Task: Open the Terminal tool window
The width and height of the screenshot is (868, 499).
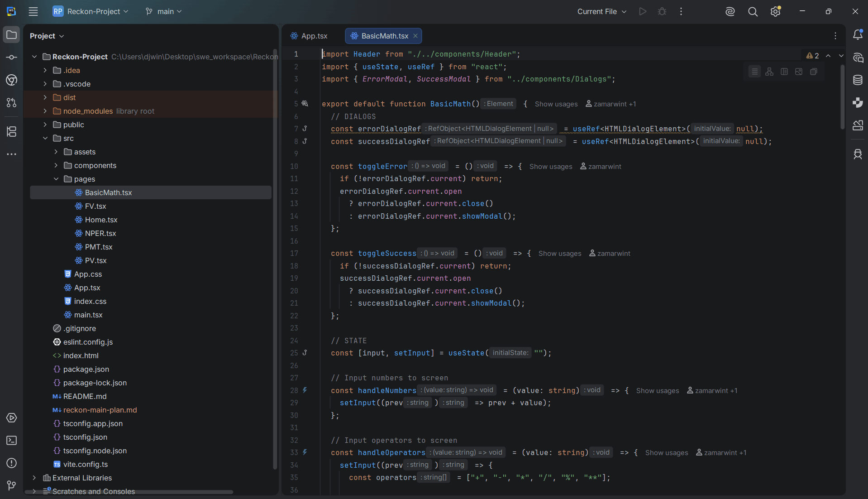Action: click(12, 441)
